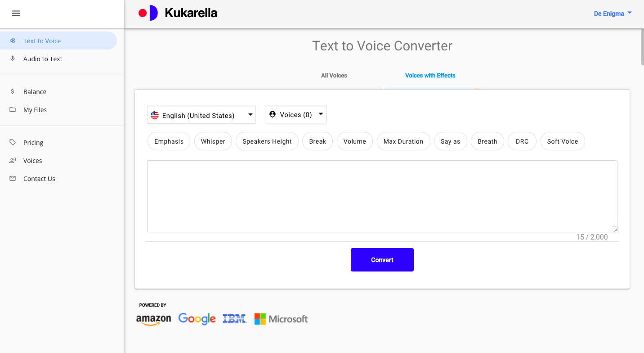Click inside the text input area
This screenshot has height=353, width=644.
tap(382, 196)
